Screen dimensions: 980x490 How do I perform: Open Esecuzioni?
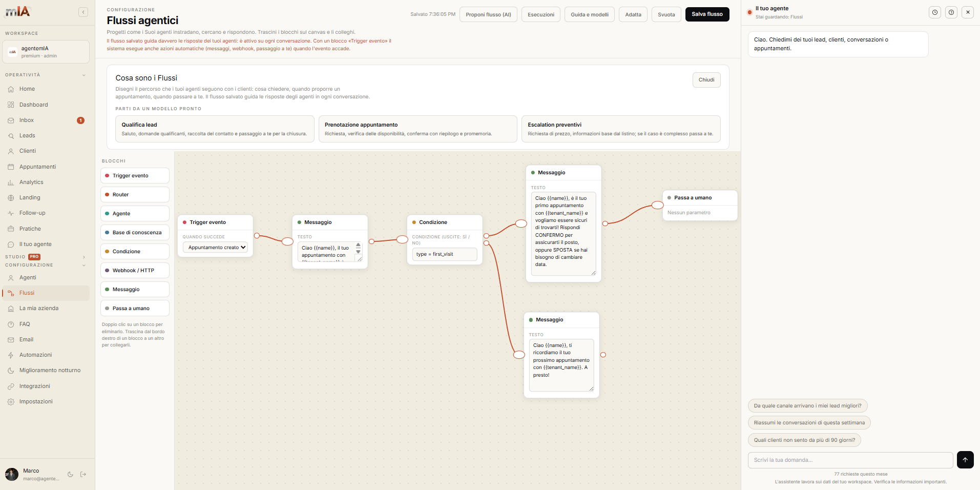click(x=541, y=14)
